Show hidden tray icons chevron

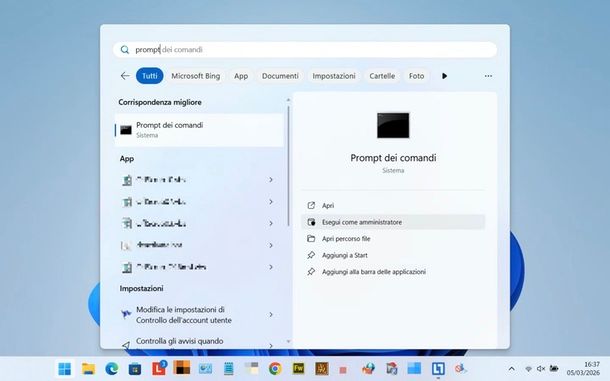[x=512, y=369]
